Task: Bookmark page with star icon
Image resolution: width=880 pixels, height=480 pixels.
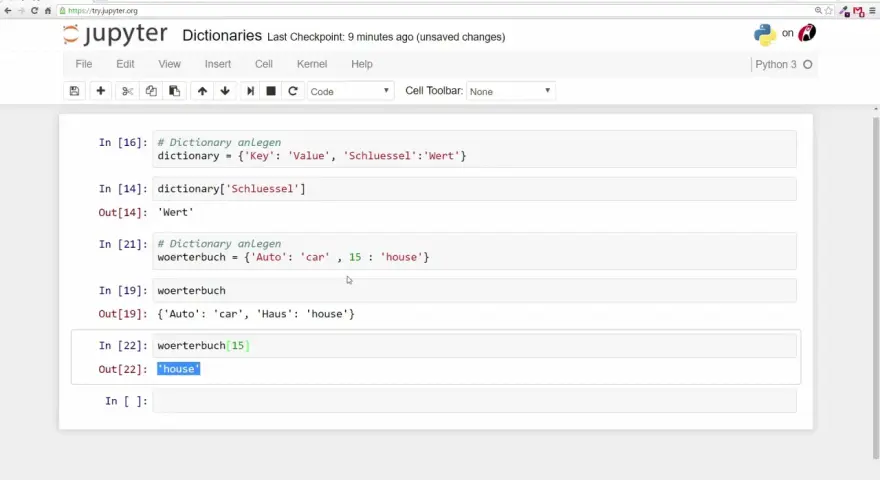Action: 828,11
